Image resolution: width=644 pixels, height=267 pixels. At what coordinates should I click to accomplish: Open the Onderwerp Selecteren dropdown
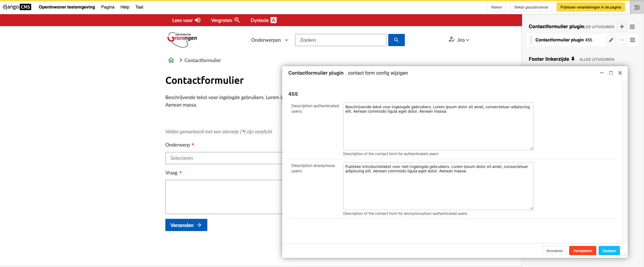click(x=224, y=158)
